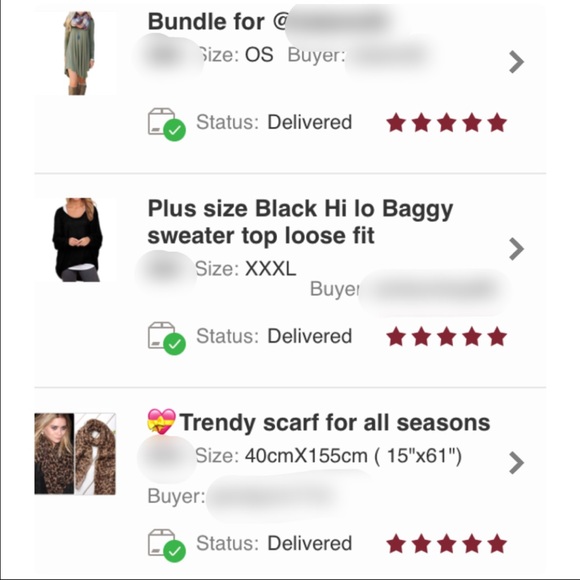Open Plus size sweater order via chevron
The image size is (580, 580).
pyautogui.click(x=516, y=249)
